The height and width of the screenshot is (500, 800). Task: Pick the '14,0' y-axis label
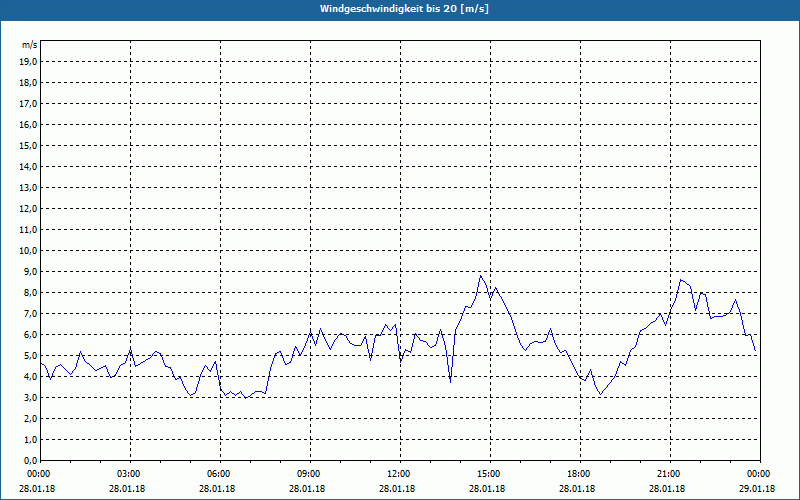click(28, 166)
